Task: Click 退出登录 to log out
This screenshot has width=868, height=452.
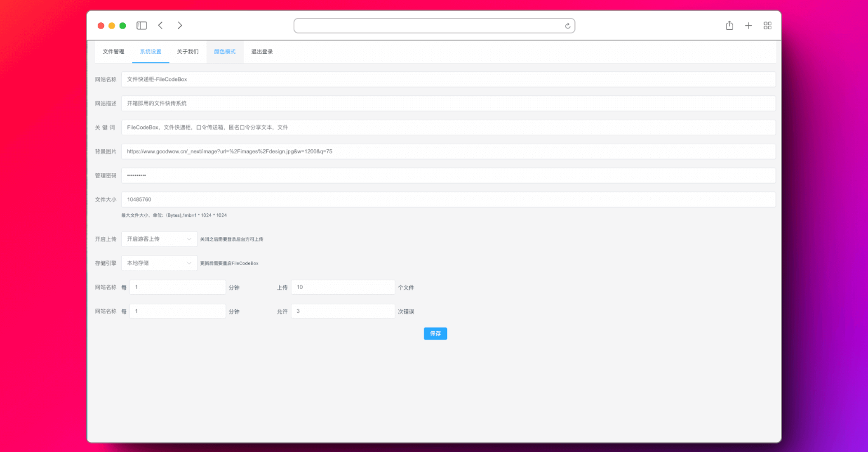Action: pos(262,52)
